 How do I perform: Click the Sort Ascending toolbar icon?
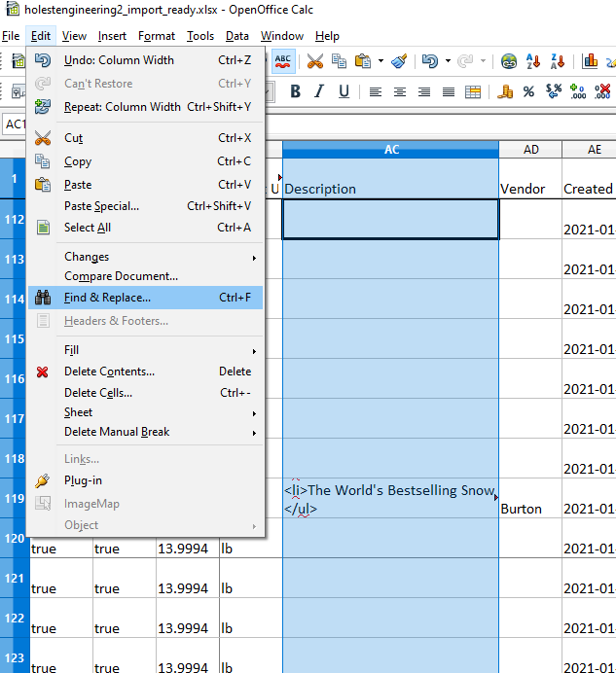coord(533,60)
